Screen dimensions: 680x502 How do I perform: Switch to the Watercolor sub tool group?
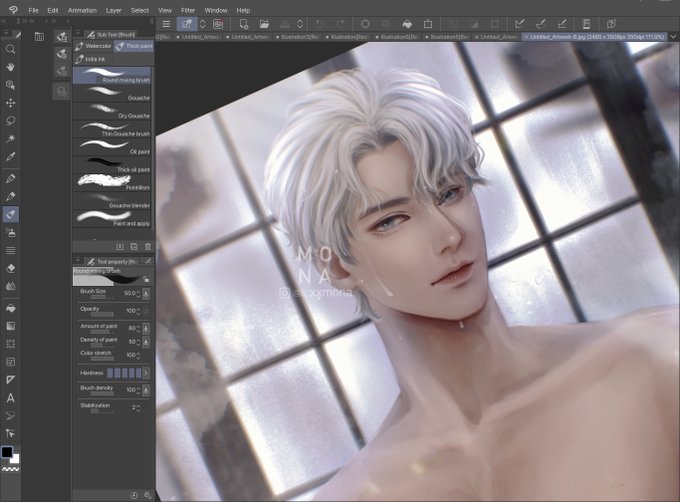[x=93, y=46]
